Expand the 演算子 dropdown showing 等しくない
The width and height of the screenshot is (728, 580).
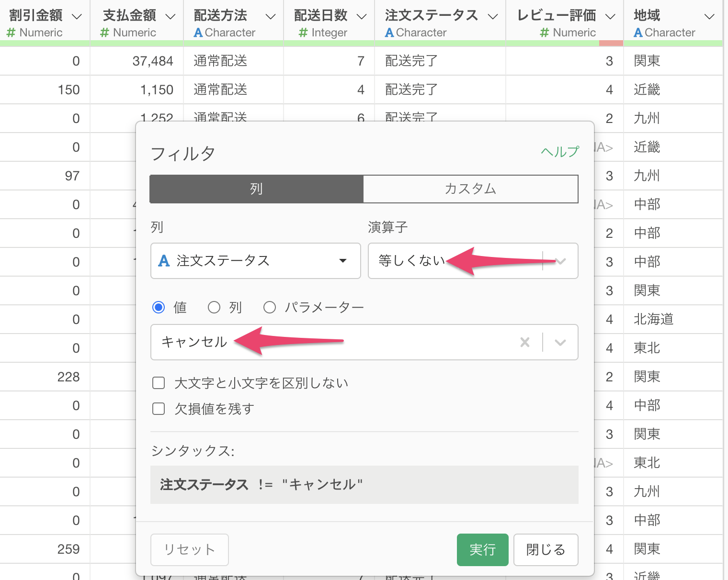560,261
